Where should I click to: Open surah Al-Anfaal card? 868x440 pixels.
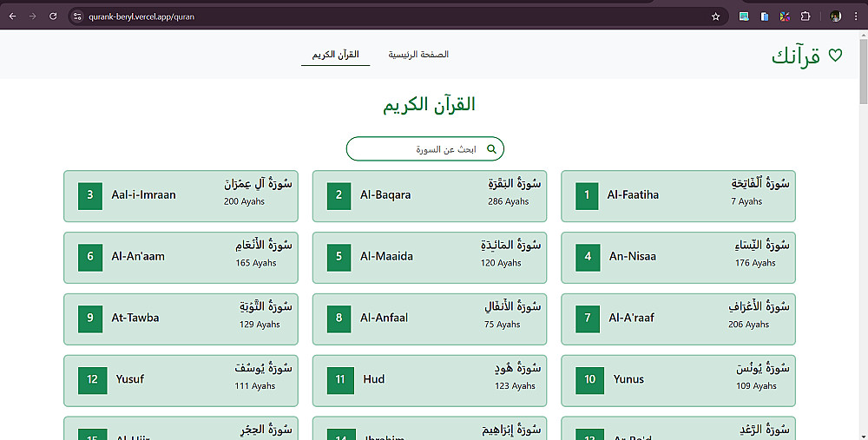click(x=430, y=319)
